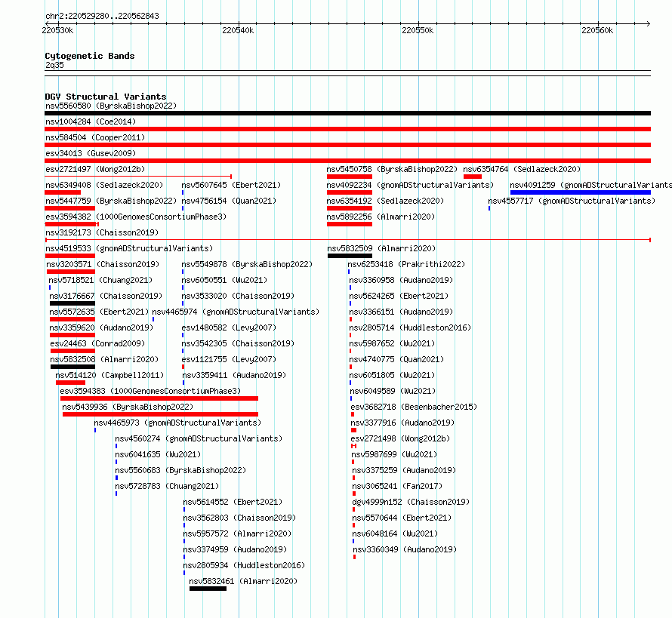672x618 pixels.
Task: Click nsv6050551 (Wu2021) label
Action: (224, 280)
